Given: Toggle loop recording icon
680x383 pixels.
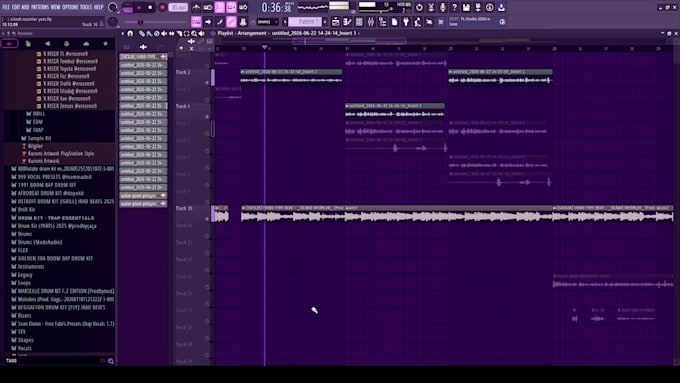Looking at the screenshot, I should click(243, 7).
